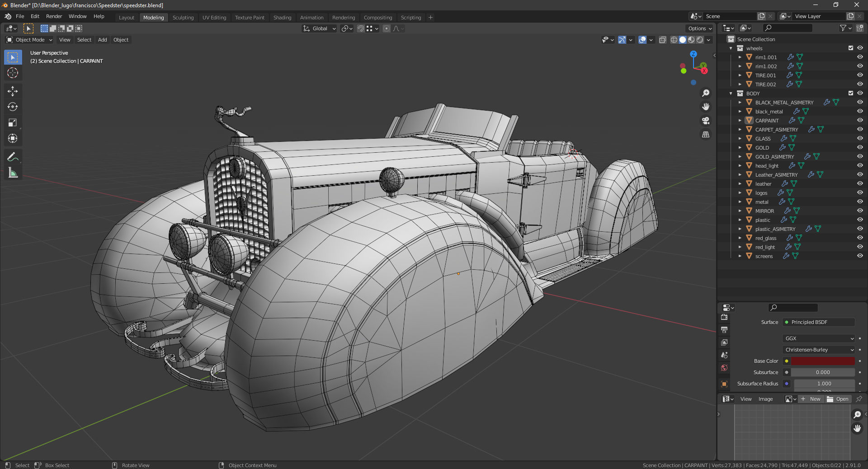Click the properties search field
The height and width of the screenshot is (469, 868).
point(793,308)
